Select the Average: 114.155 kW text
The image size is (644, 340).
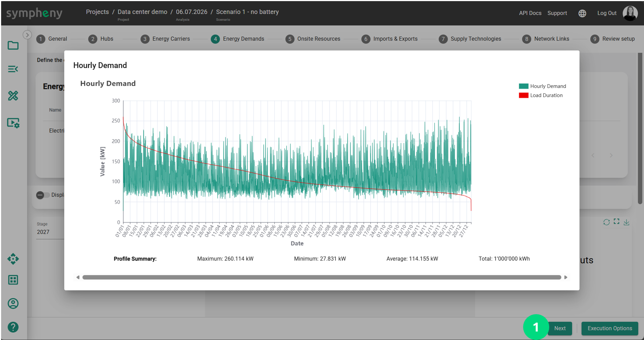(x=412, y=259)
